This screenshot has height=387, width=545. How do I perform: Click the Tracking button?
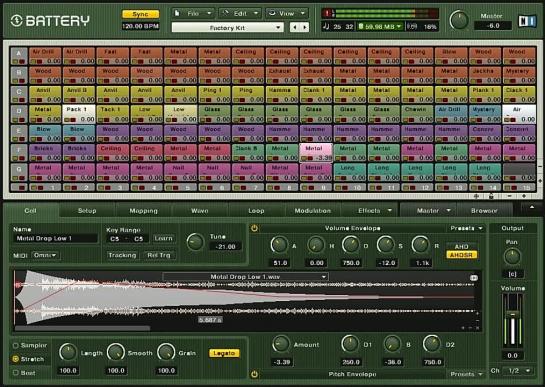(122, 255)
